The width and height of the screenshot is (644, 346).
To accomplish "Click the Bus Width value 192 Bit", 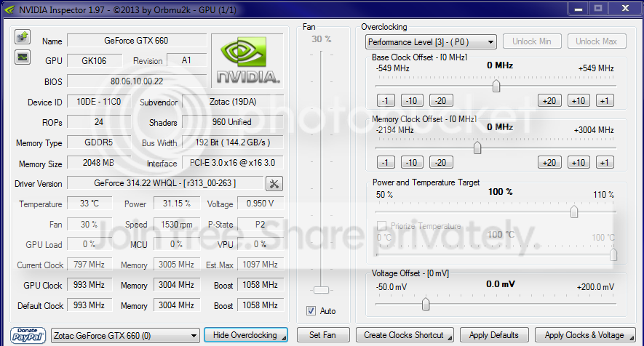I will click(232, 142).
